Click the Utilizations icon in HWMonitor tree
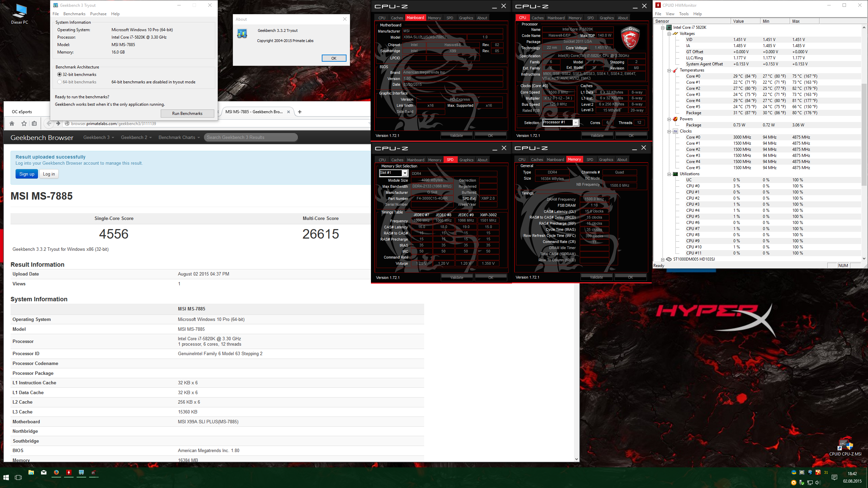 [675, 174]
